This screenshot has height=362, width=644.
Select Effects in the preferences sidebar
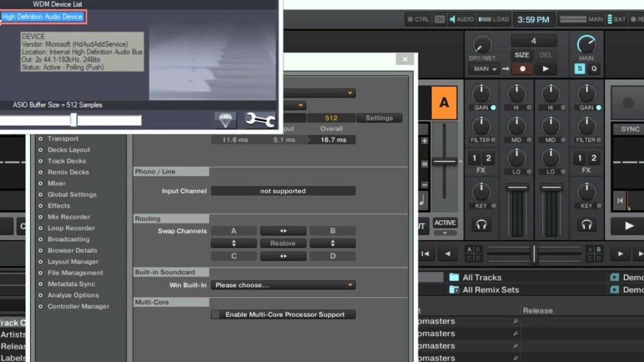tap(58, 206)
